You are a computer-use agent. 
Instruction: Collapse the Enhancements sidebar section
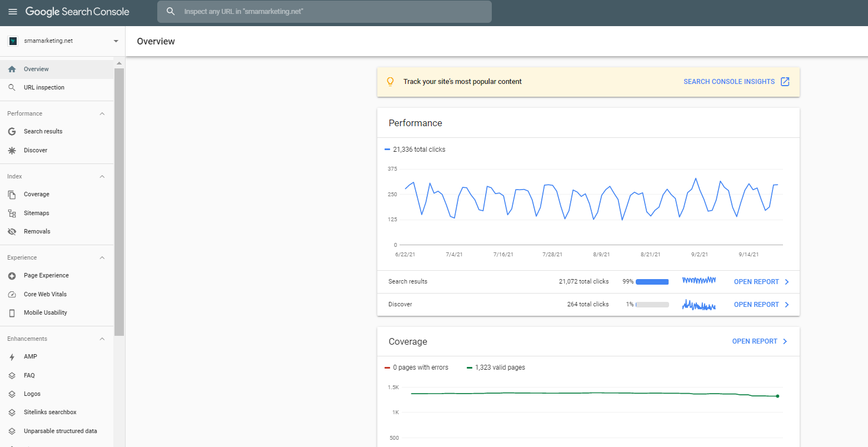point(102,339)
